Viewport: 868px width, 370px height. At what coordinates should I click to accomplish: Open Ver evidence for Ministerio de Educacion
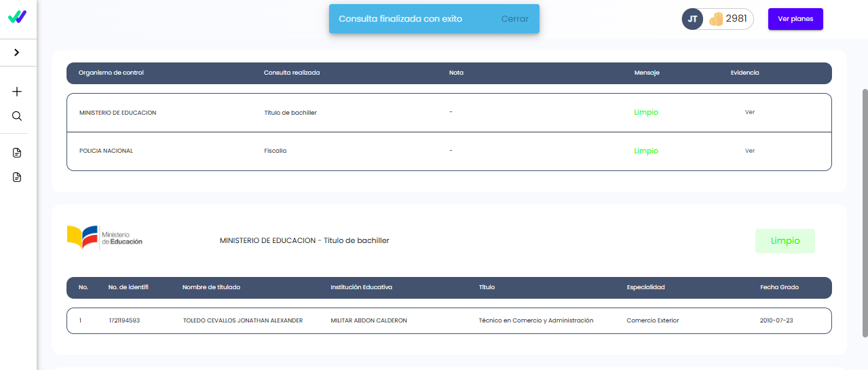point(750,113)
